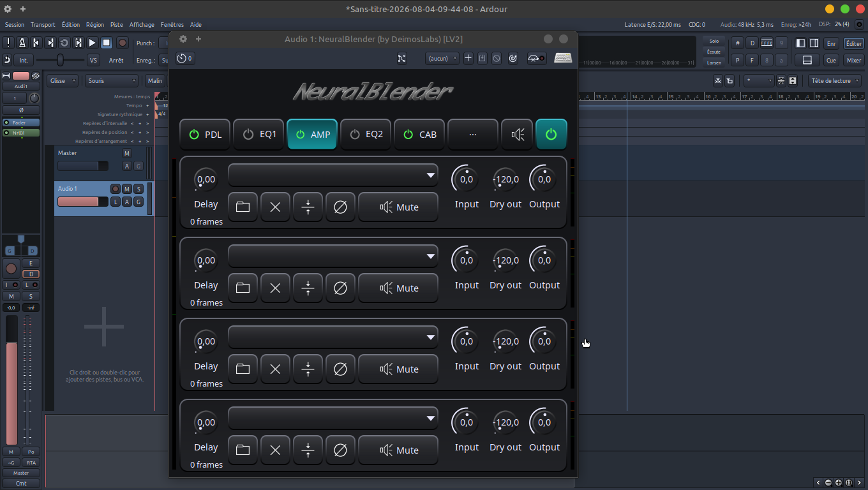Select the AMP section tab
868x490 pixels.
[312, 135]
